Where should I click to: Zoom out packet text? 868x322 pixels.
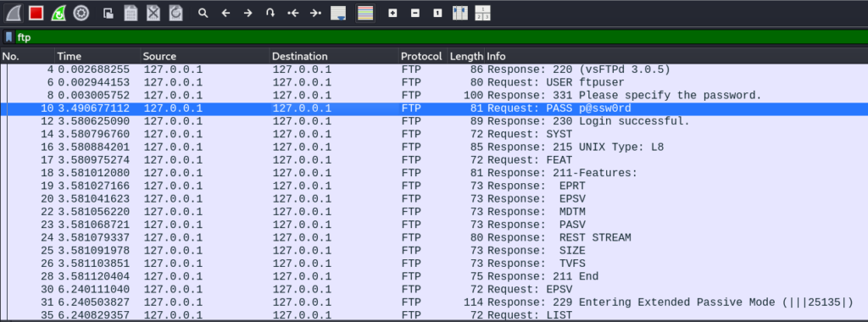(x=415, y=13)
